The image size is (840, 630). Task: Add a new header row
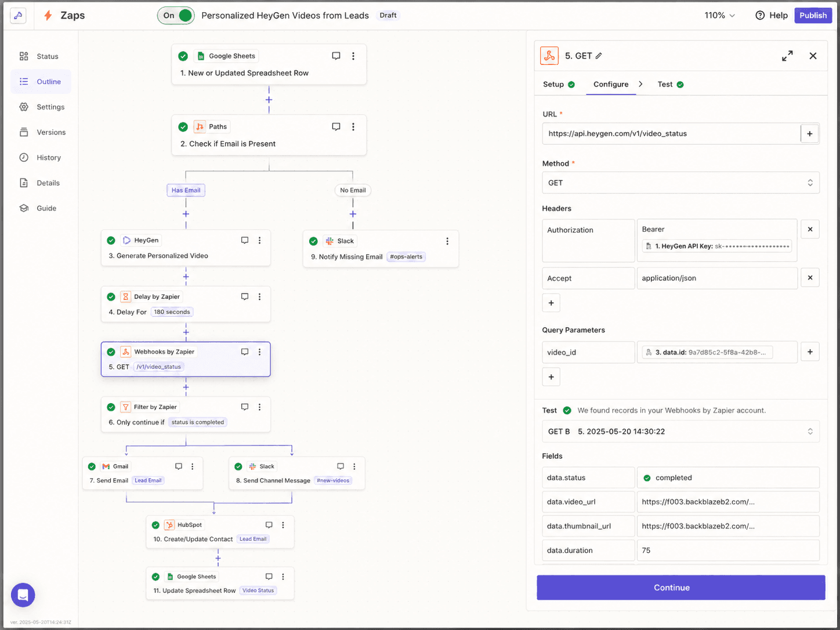coord(551,303)
